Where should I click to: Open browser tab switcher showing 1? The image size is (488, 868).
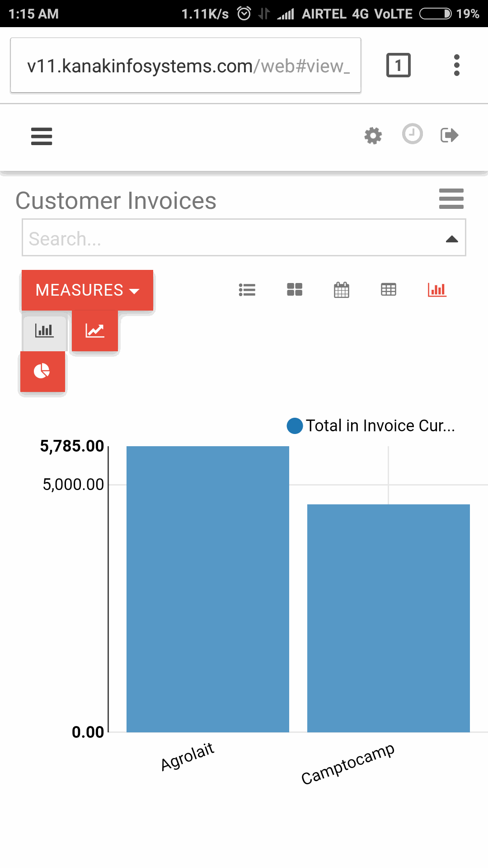click(x=399, y=65)
